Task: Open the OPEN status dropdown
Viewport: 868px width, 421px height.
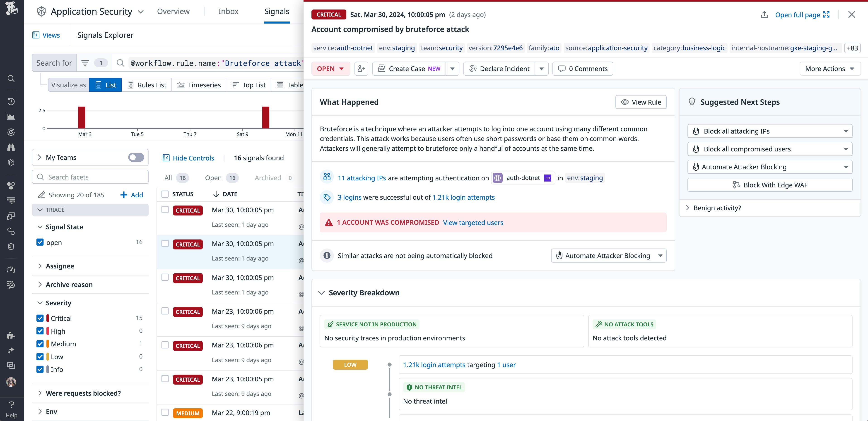Action: (330, 68)
